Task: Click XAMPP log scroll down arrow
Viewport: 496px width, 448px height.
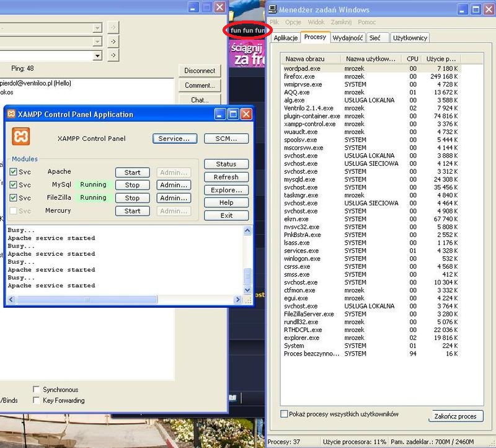Action: click(247, 290)
